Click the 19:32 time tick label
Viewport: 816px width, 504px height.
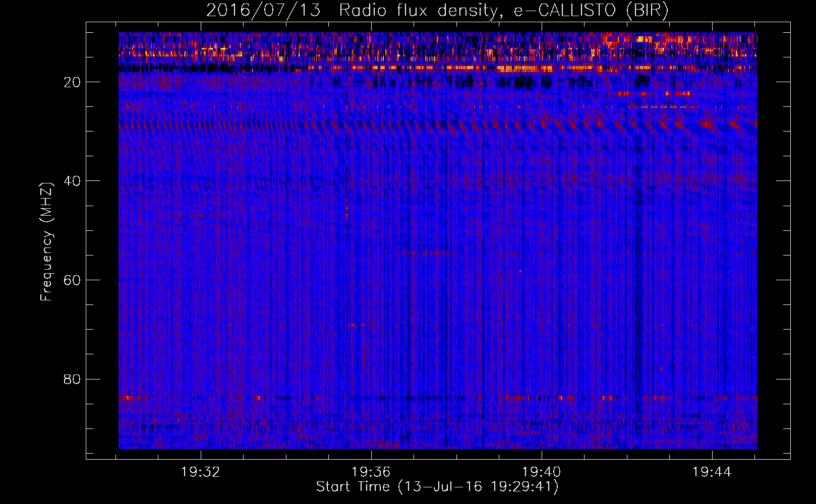point(201,472)
